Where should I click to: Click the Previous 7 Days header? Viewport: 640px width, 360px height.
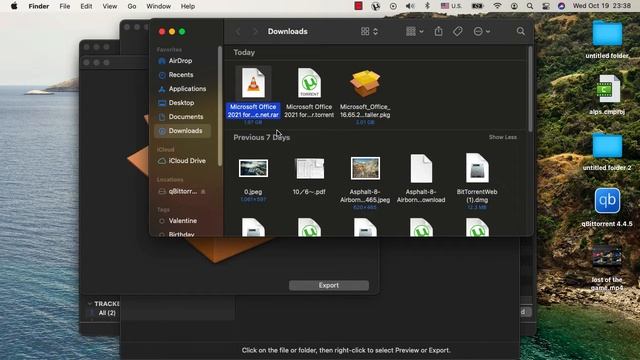tap(262, 138)
